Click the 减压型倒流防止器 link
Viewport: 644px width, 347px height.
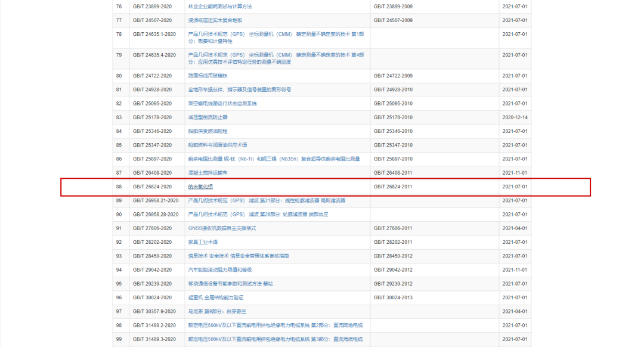point(208,117)
